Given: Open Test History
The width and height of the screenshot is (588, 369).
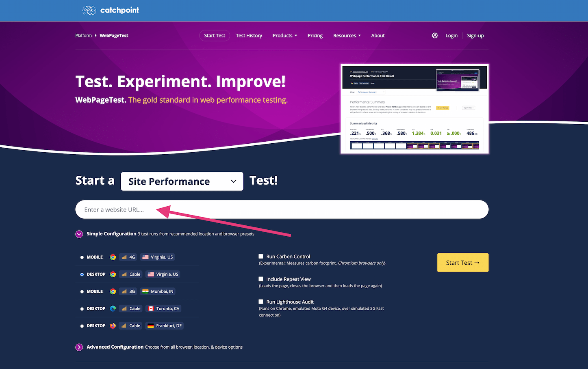Looking at the screenshot, I should (x=249, y=36).
